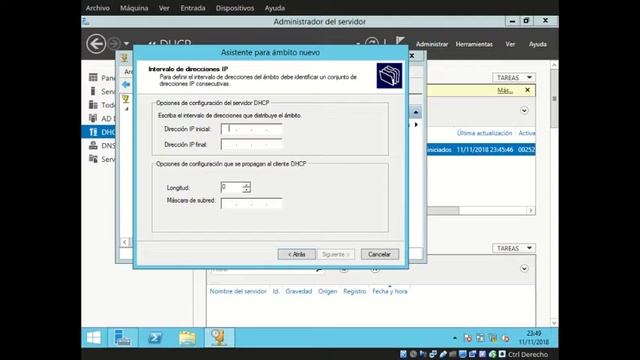The image size is (640, 360).
Task: Select the DHCP tree node icon in console
Action: click(x=126, y=99)
